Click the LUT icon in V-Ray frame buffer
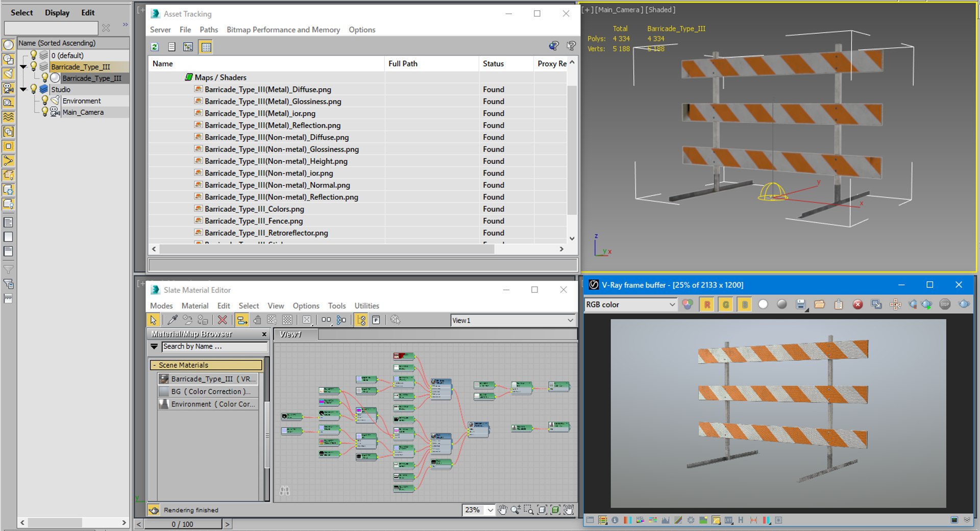 pyautogui.click(x=728, y=520)
